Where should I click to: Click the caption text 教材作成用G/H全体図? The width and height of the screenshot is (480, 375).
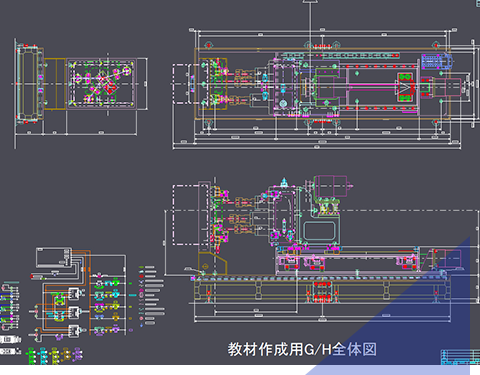[x=302, y=349]
